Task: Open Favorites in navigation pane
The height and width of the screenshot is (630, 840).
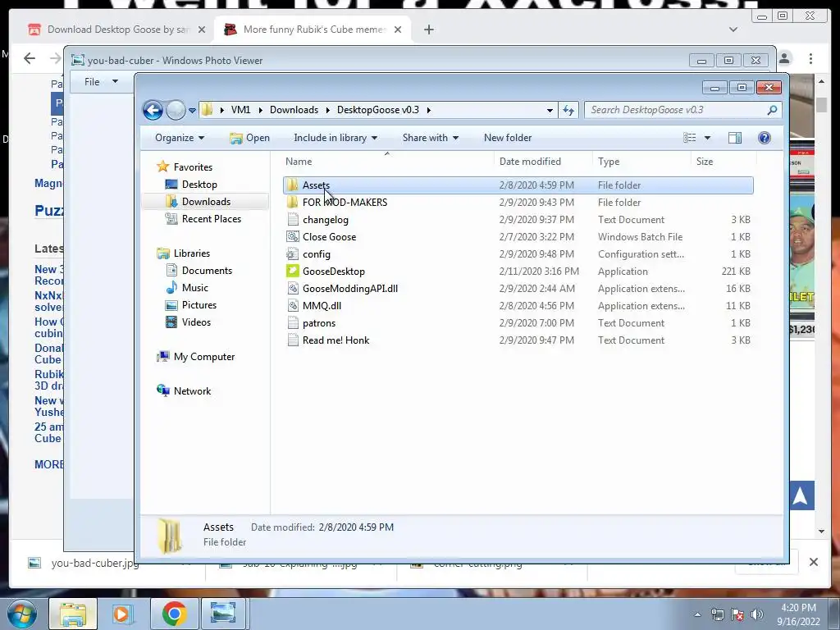Action: coord(192,167)
